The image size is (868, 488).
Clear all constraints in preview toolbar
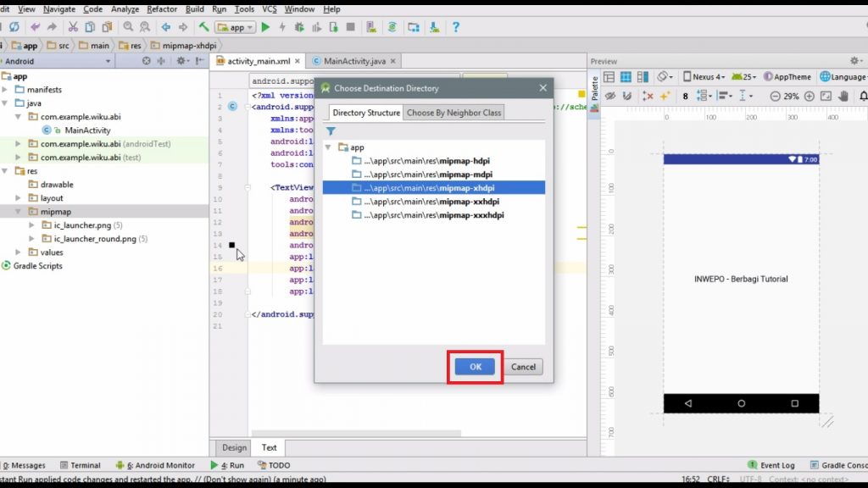point(648,97)
